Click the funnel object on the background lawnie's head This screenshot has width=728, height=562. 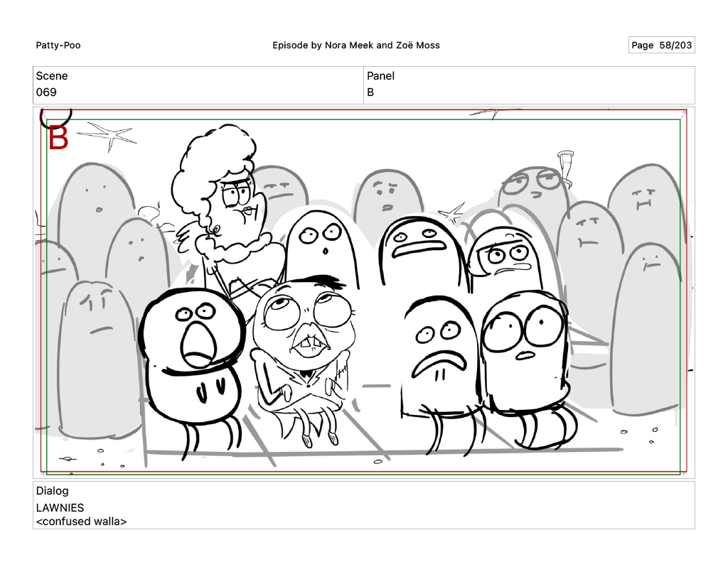point(565,162)
